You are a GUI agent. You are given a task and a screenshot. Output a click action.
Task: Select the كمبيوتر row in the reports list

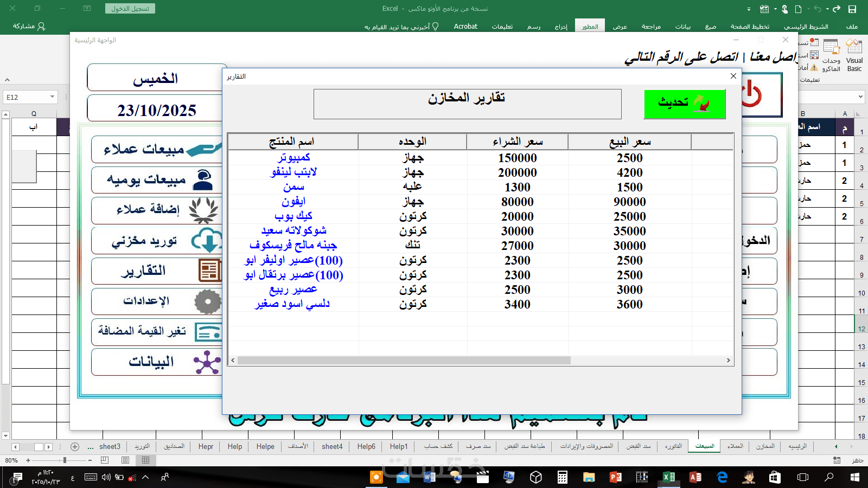coord(481,158)
